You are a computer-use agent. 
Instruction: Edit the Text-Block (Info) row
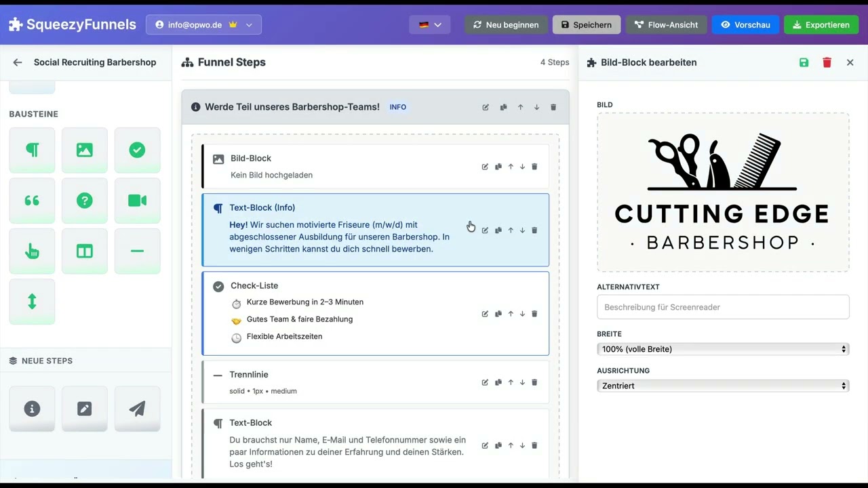click(485, 230)
